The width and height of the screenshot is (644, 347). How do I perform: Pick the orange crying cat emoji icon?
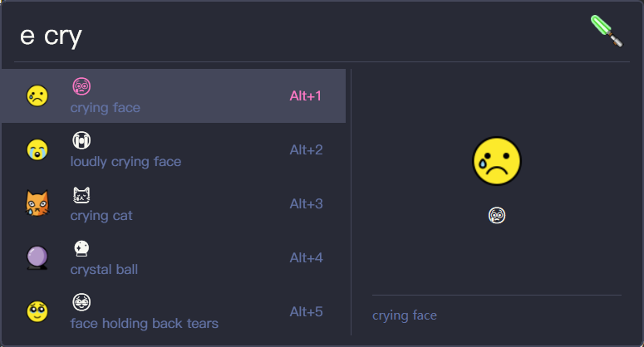tap(37, 204)
